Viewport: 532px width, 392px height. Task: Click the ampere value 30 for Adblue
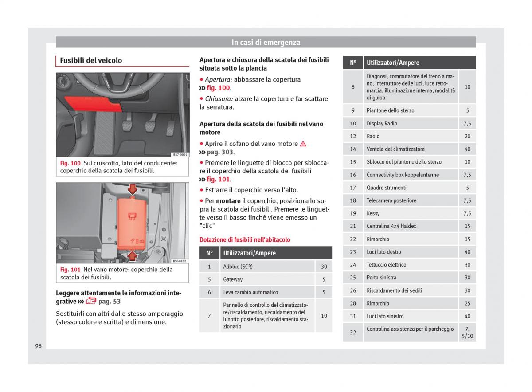tap(324, 267)
